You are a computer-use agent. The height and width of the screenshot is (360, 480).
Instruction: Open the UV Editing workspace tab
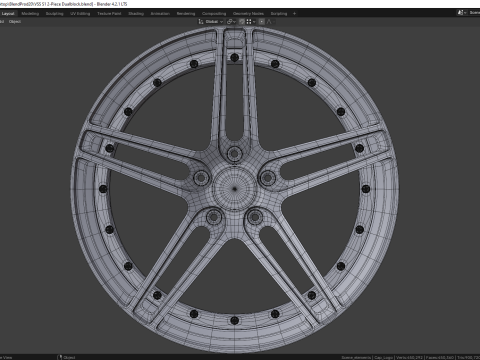click(80, 14)
